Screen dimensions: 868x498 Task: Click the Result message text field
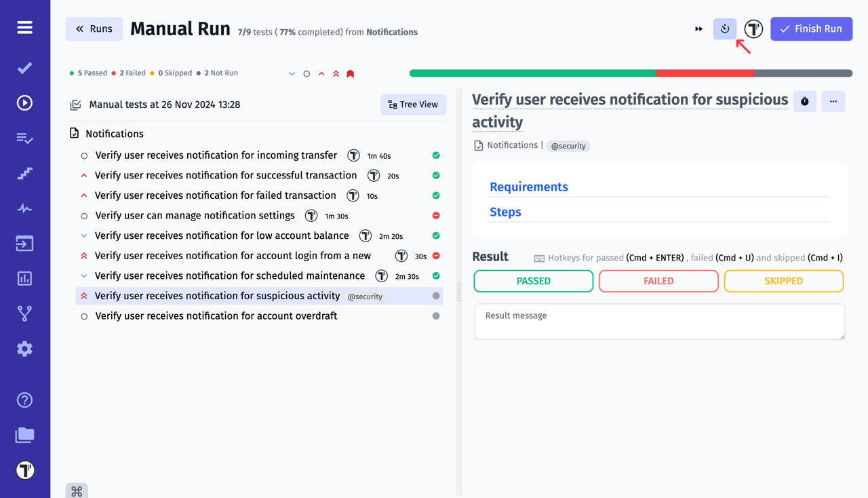pos(659,322)
